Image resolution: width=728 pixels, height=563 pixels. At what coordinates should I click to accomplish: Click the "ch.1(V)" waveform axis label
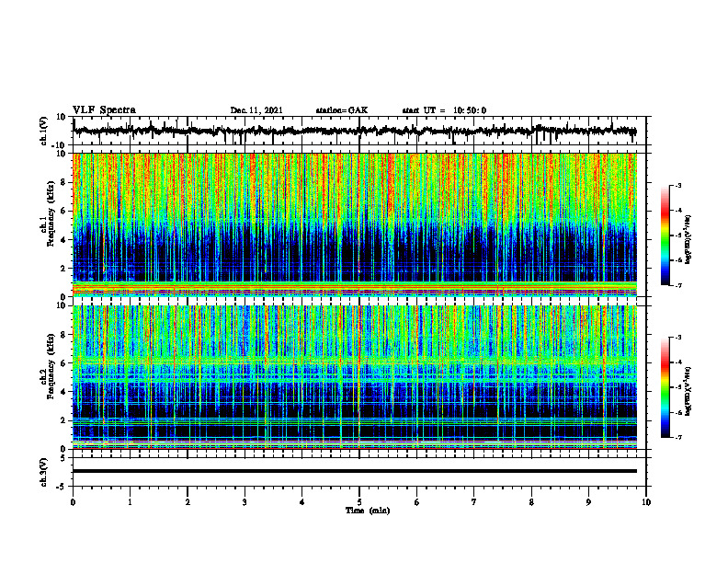point(44,131)
